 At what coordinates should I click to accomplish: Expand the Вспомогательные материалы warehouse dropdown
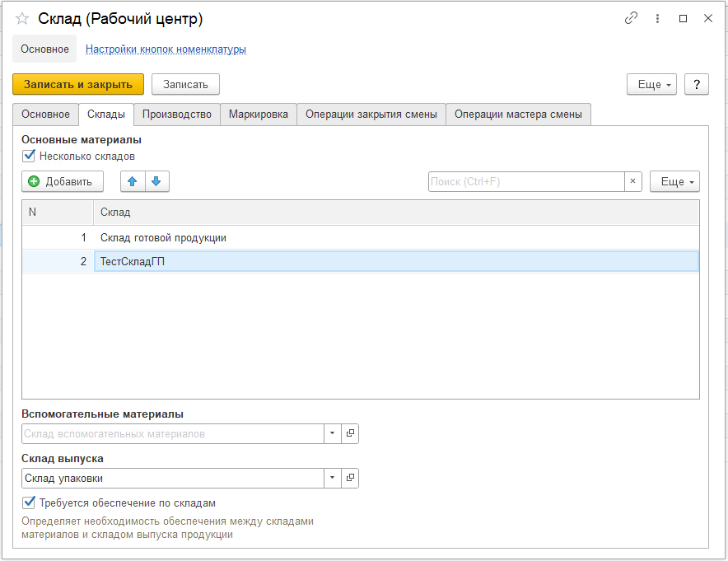tap(333, 433)
